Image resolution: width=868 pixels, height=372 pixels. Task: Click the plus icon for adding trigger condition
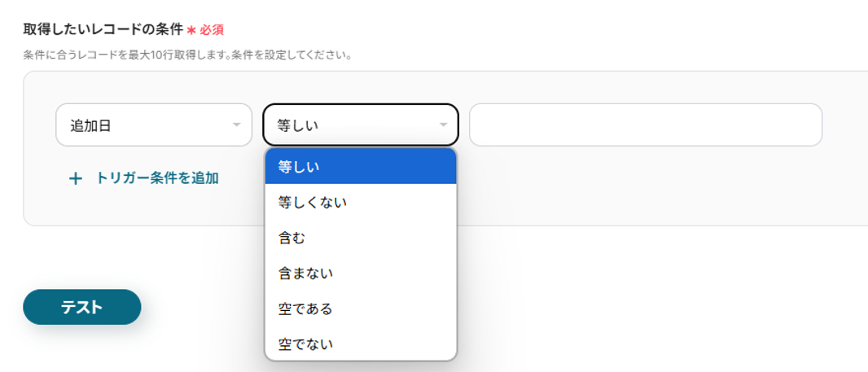(x=76, y=179)
